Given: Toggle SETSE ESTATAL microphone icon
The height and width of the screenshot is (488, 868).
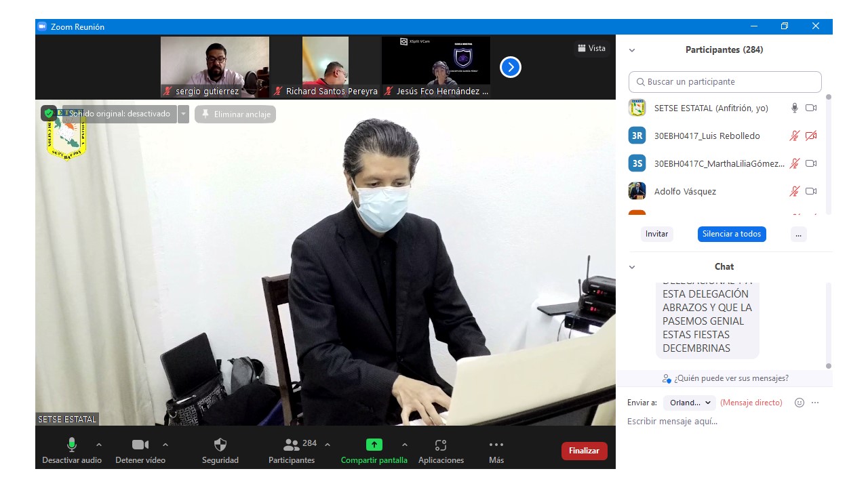Looking at the screenshot, I should click(795, 108).
